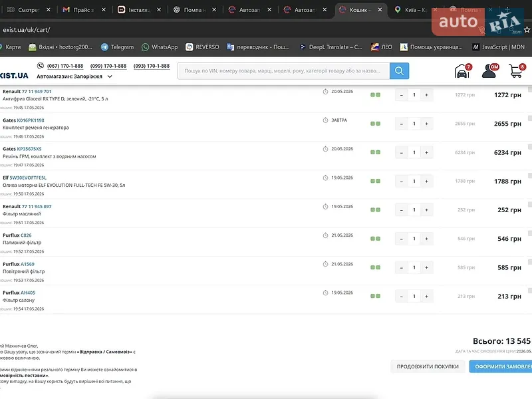Open the Карти bookmark
Viewport: 532px width, 399px height.
click(10, 47)
